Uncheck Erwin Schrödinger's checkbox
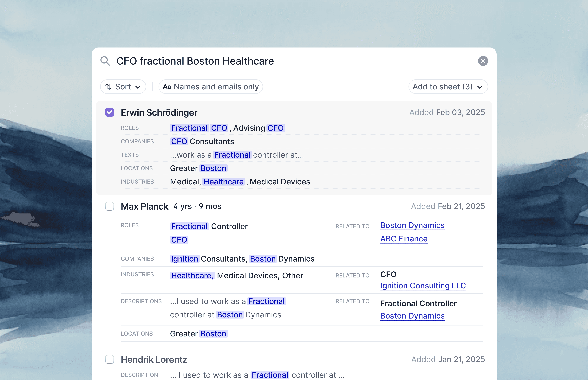This screenshot has width=588, height=380. pyautogui.click(x=110, y=112)
